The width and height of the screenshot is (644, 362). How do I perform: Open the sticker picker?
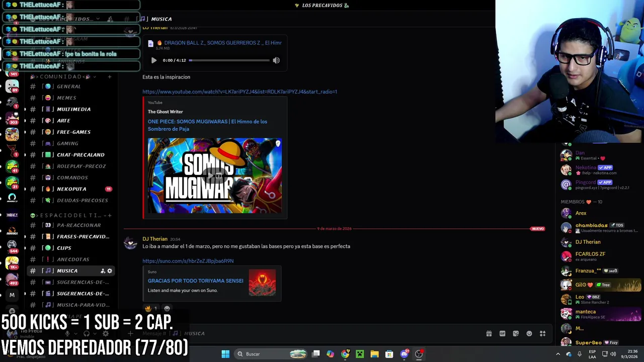pyautogui.click(x=516, y=333)
